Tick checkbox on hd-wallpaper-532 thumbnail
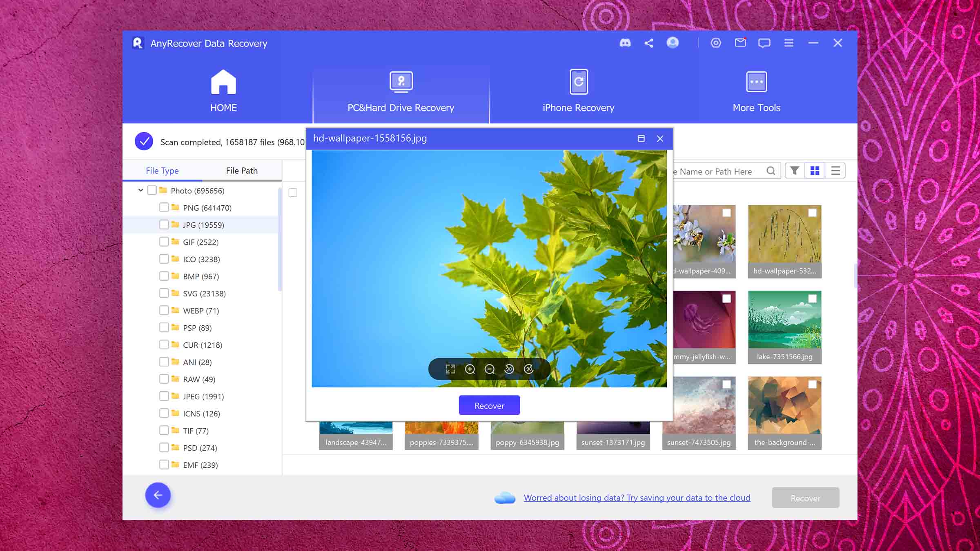The height and width of the screenshot is (551, 980). (x=812, y=213)
